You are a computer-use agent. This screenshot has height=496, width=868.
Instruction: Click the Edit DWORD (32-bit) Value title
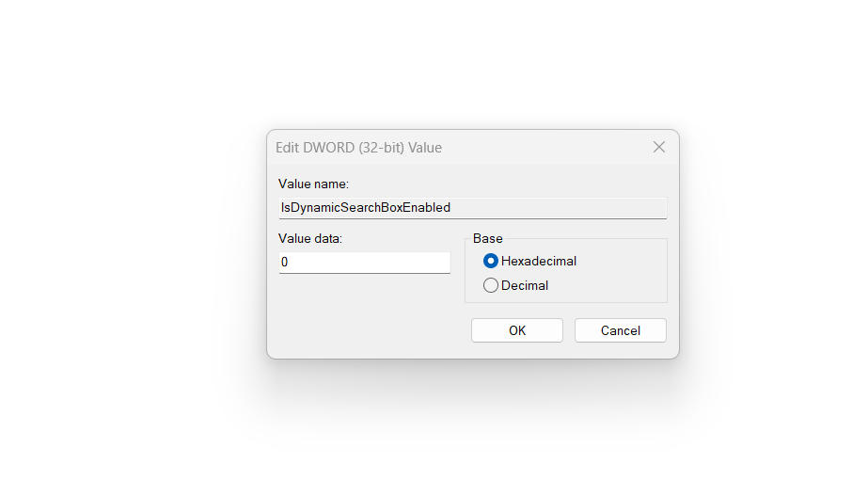click(x=358, y=148)
